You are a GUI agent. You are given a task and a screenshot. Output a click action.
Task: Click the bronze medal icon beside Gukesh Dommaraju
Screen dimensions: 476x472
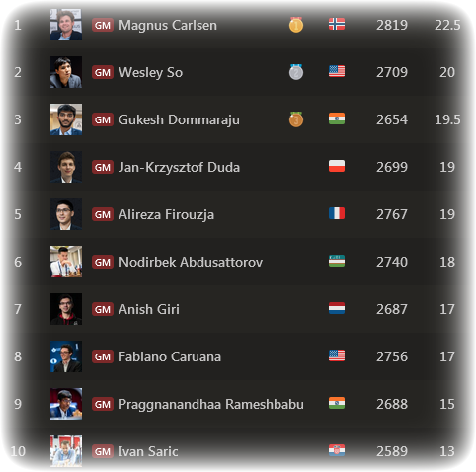click(296, 119)
